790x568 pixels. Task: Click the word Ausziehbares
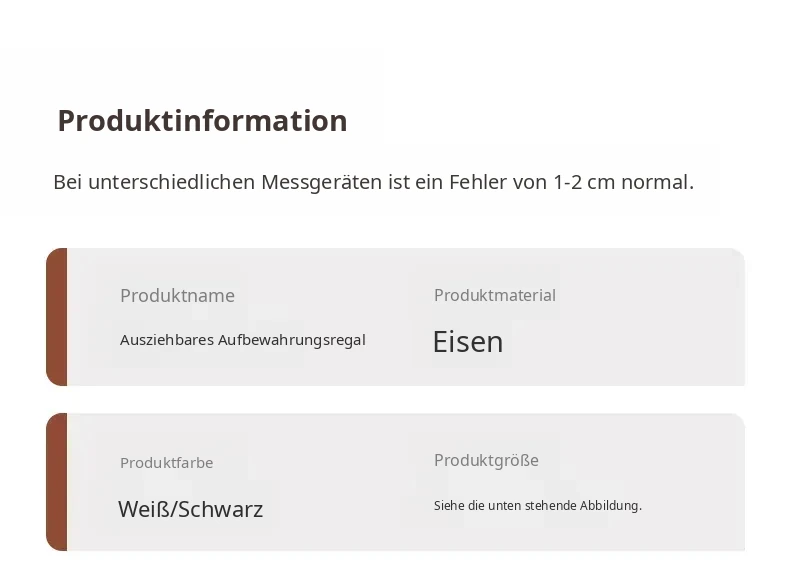click(x=167, y=340)
